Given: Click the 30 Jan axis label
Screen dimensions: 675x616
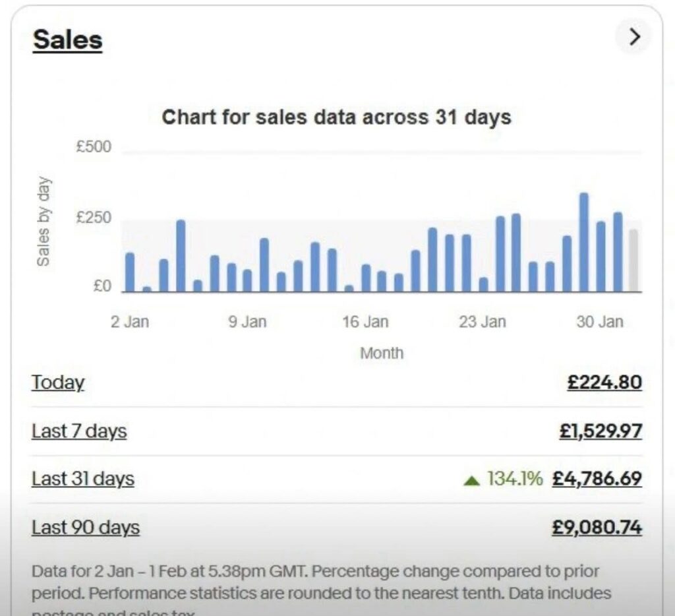Looking at the screenshot, I should (x=599, y=322).
